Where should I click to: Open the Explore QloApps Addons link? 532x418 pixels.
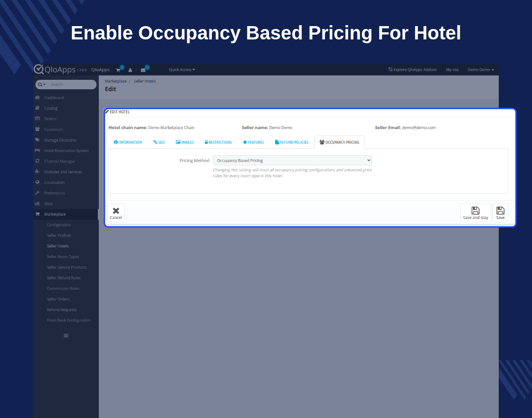point(413,69)
